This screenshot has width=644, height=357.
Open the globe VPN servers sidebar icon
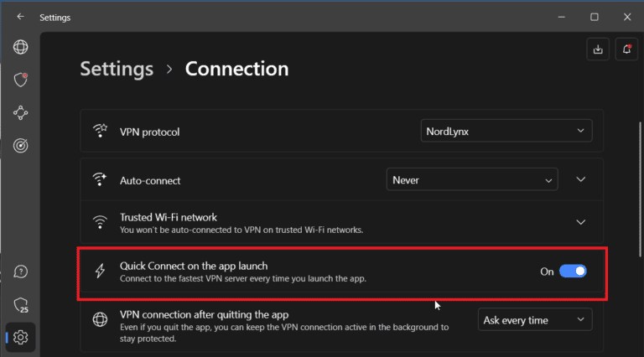click(21, 48)
